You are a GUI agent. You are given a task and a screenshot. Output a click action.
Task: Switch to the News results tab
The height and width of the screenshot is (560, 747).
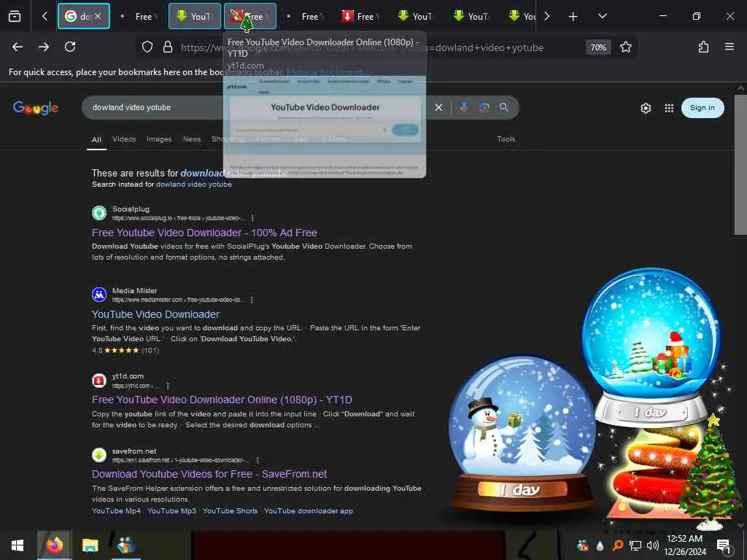192,139
